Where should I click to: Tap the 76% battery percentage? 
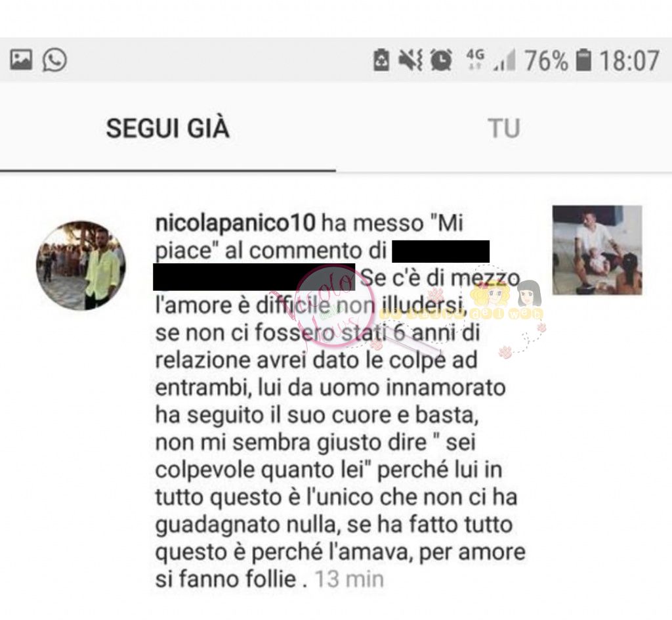(546, 60)
